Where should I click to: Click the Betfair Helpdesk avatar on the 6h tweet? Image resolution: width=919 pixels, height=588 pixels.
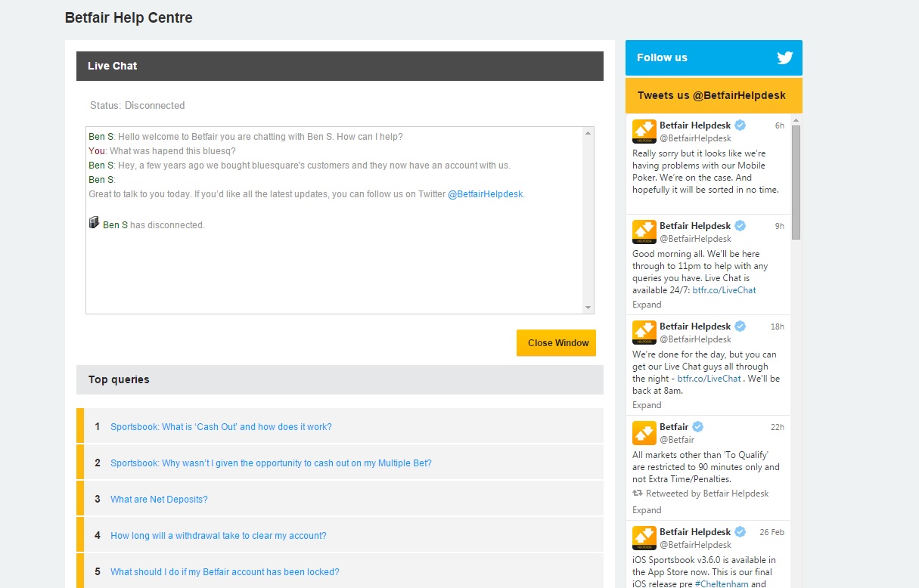(644, 132)
